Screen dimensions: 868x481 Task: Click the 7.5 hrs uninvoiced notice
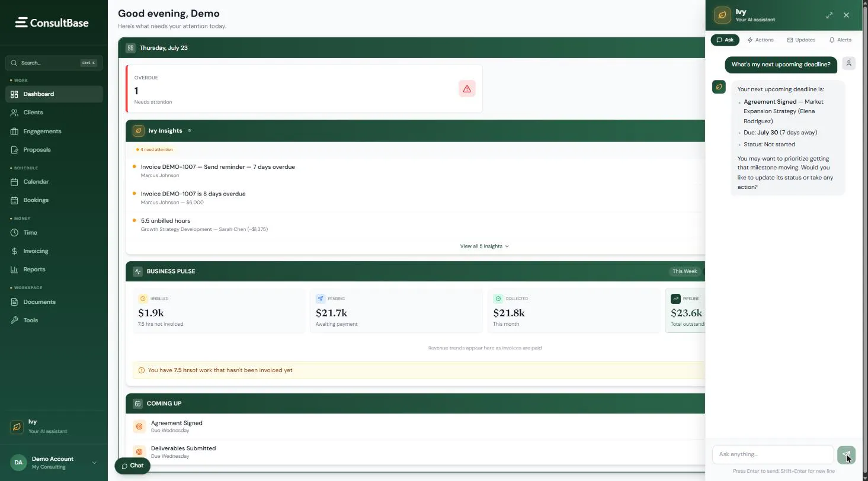pos(418,370)
